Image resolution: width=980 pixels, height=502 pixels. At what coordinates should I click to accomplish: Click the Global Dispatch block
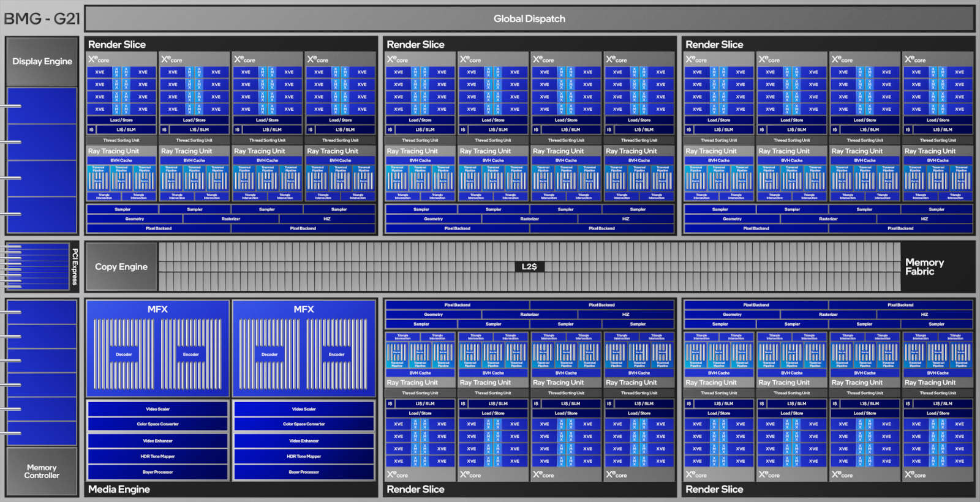coord(529,18)
